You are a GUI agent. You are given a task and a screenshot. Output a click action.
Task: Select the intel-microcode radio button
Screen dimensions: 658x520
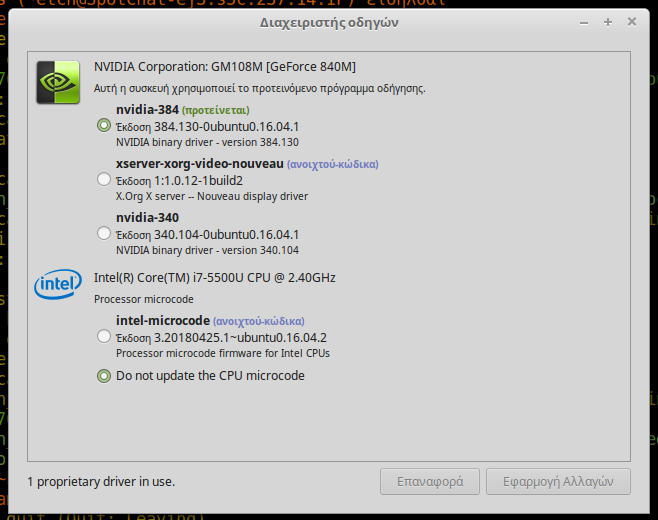point(104,337)
